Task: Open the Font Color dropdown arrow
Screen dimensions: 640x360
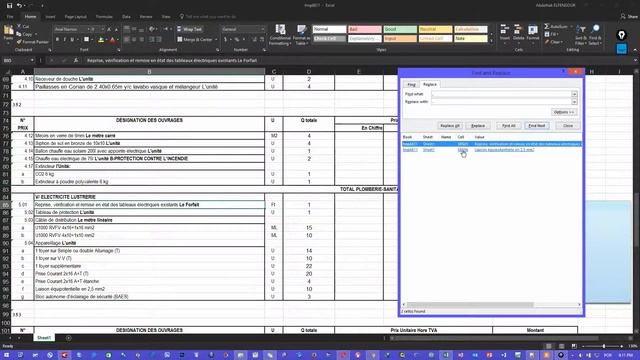Action: click(118, 40)
